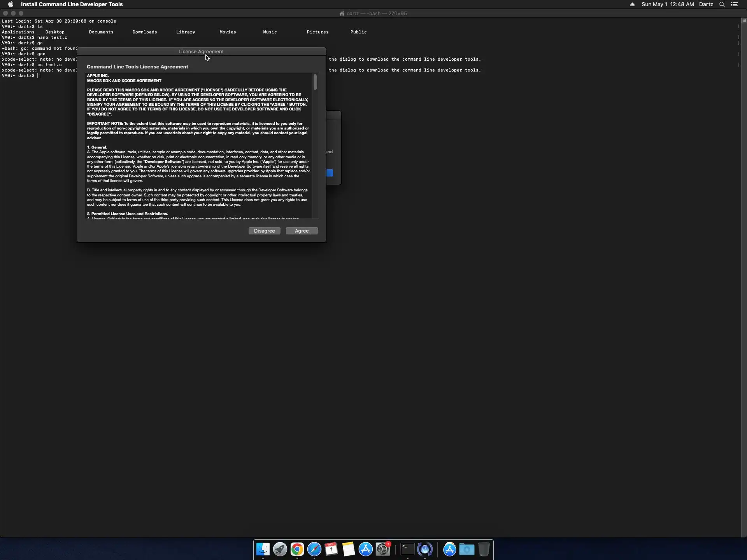The height and width of the screenshot is (560, 747).
Task: Open Safari compass icon in dock
Action: (x=314, y=549)
